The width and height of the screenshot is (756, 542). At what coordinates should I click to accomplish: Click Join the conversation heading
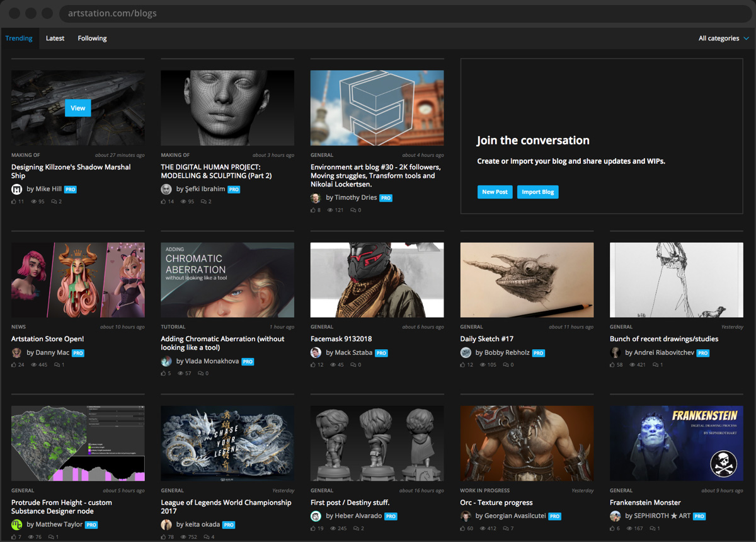click(x=533, y=141)
